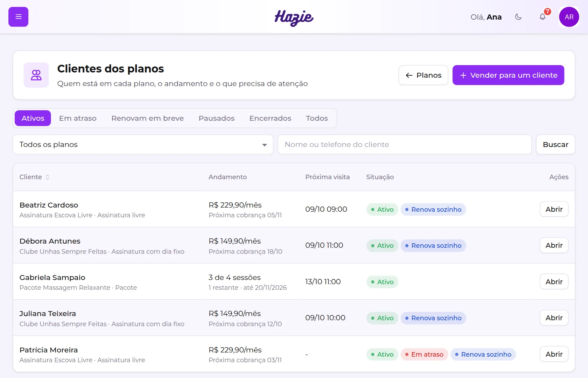Sort by the Cliente column
The height and width of the screenshot is (378, 588).
35,177
